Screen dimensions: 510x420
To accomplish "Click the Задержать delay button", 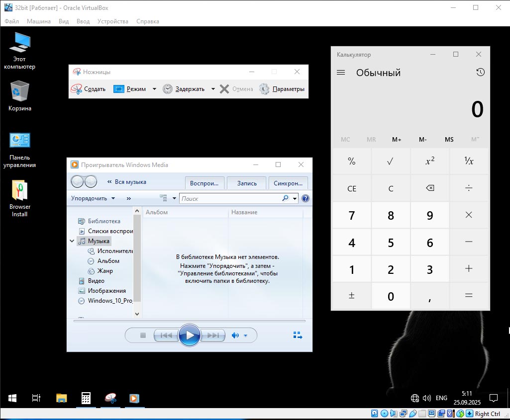I will pyautogui.click(x=184, y=88).
